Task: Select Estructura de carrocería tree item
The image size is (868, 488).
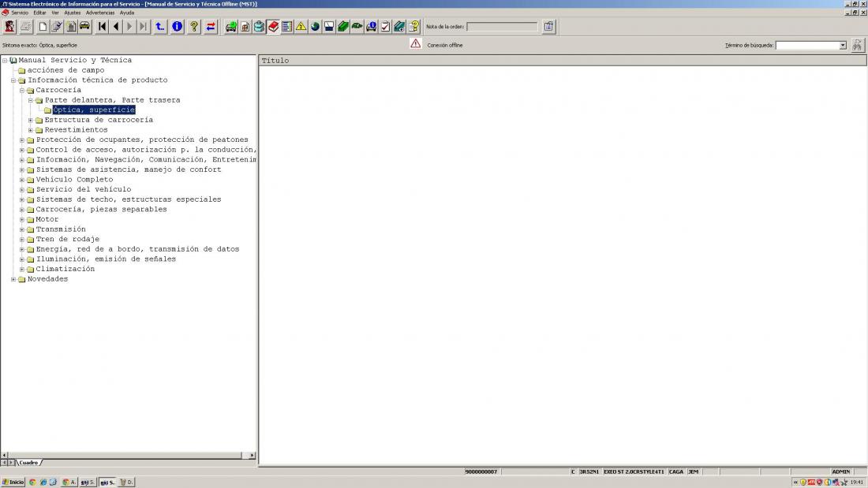Action: tap(99, 120)
